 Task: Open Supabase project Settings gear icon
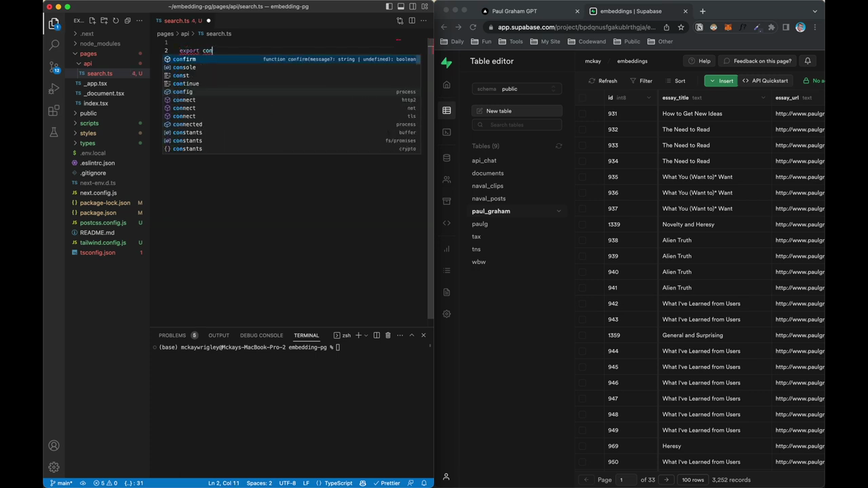click(446, 314)
